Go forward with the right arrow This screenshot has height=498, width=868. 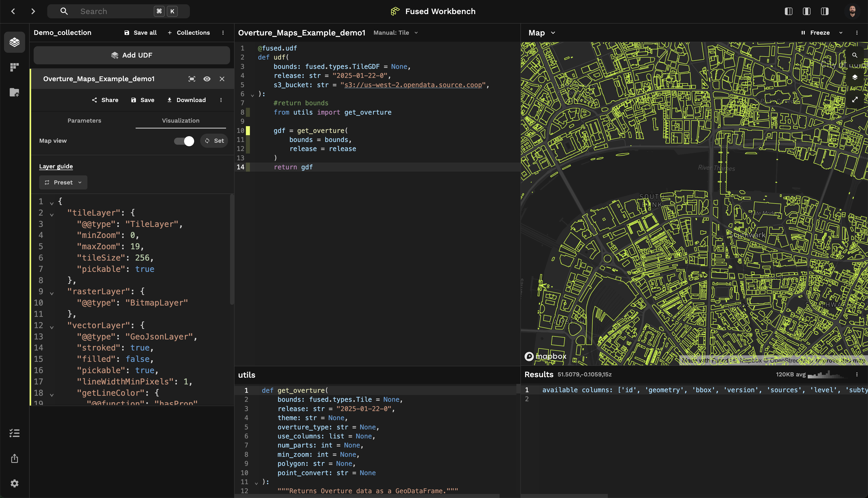click(x=33, y=11)
